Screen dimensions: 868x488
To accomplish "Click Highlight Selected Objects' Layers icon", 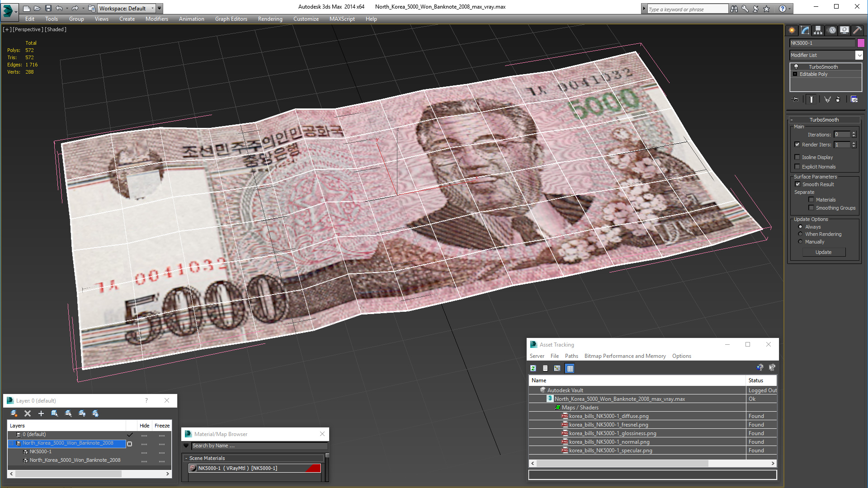I will coord(68,413).
